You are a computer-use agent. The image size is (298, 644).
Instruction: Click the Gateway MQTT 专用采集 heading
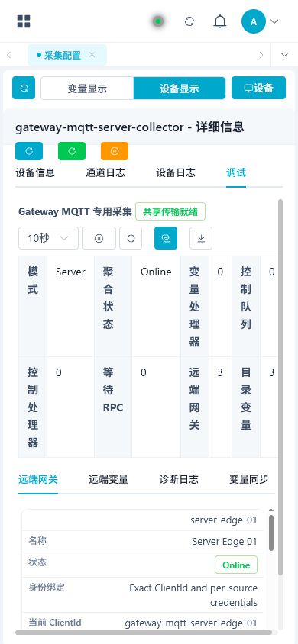click(75, 212)
